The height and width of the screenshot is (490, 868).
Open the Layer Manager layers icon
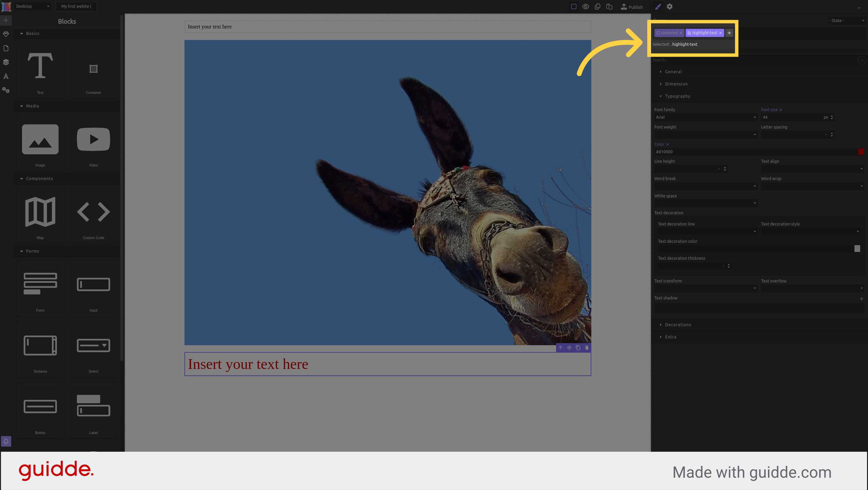(6, 62)
